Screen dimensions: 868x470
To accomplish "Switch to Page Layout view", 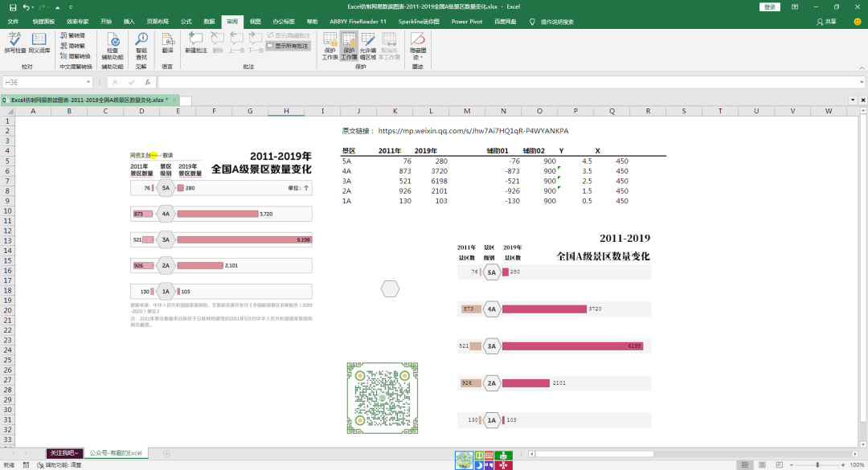I will 762,465.
